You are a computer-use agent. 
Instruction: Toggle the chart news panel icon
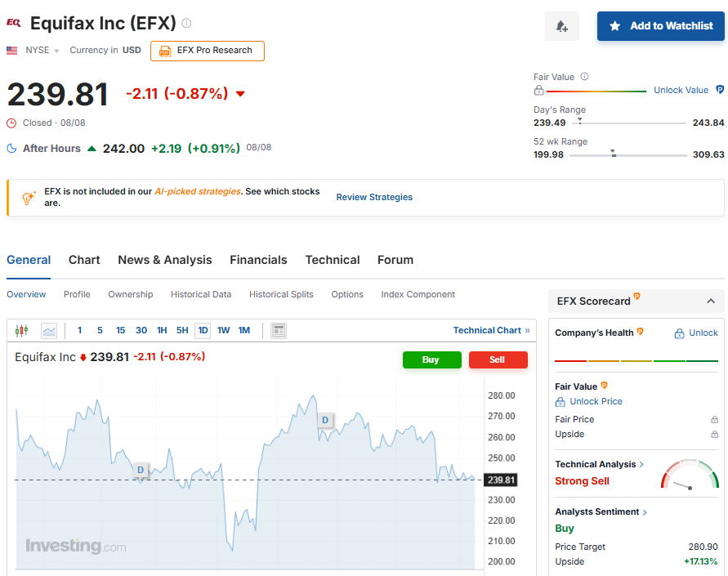tap(279, 330)
